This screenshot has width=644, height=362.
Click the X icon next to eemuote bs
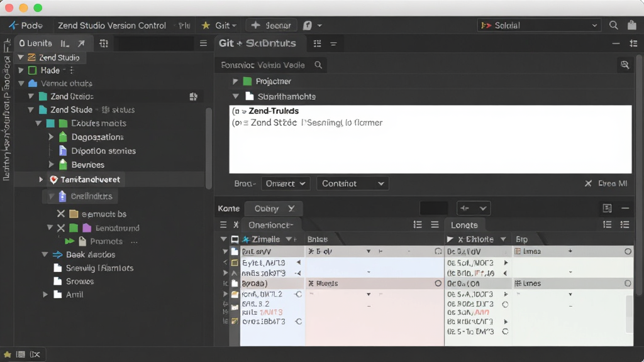61,214
